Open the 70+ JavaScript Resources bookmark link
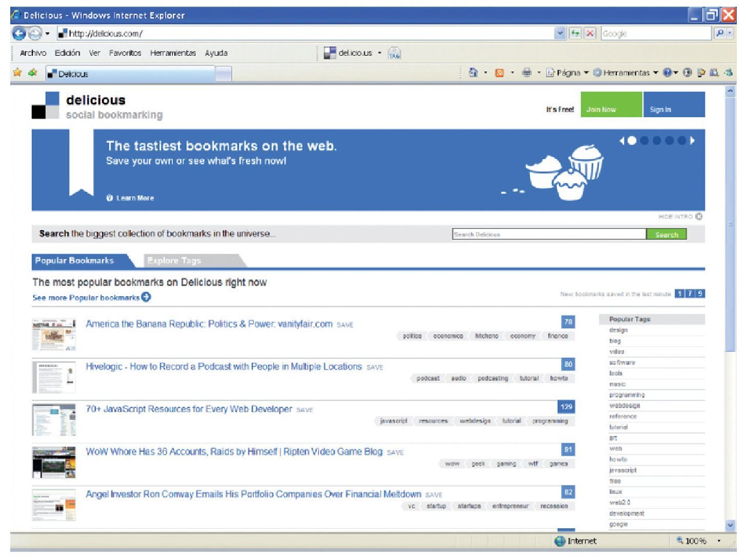The image size is (746, 560). (189, 409)
